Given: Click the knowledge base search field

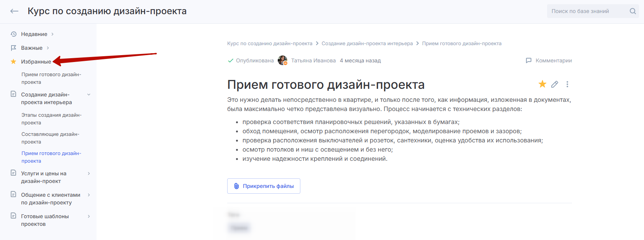Looking at the screenshot, I should click(586, 11).
